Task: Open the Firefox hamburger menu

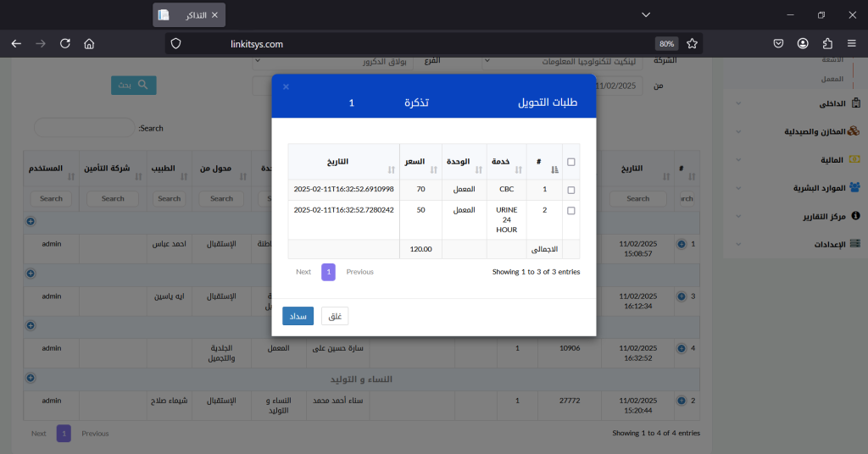Action: [853, 43]
